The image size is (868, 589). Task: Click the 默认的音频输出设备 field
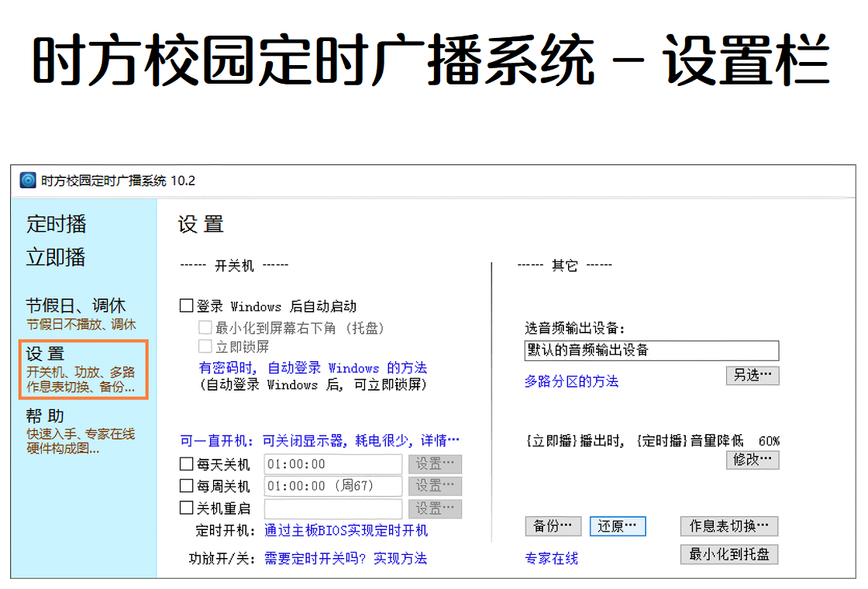point(651,350)
